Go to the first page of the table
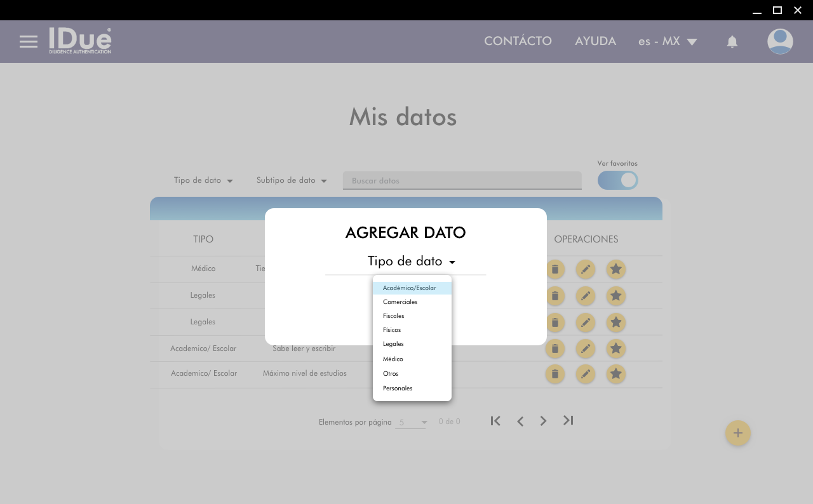This screenshot has height=504, width=813. (495, 421)
